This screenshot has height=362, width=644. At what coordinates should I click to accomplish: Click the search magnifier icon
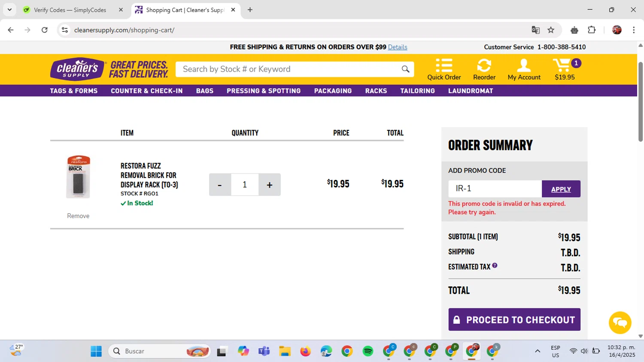[x=405, y=69]
